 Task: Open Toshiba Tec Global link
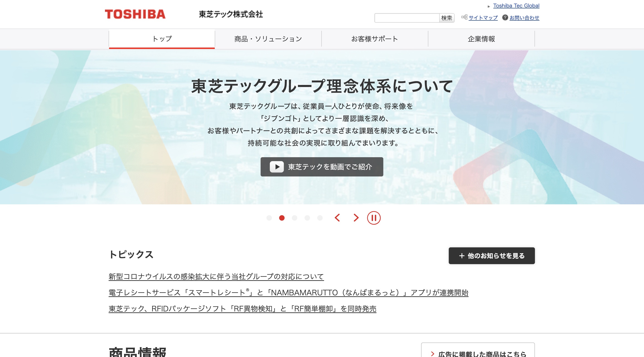[x=516, y=5]
